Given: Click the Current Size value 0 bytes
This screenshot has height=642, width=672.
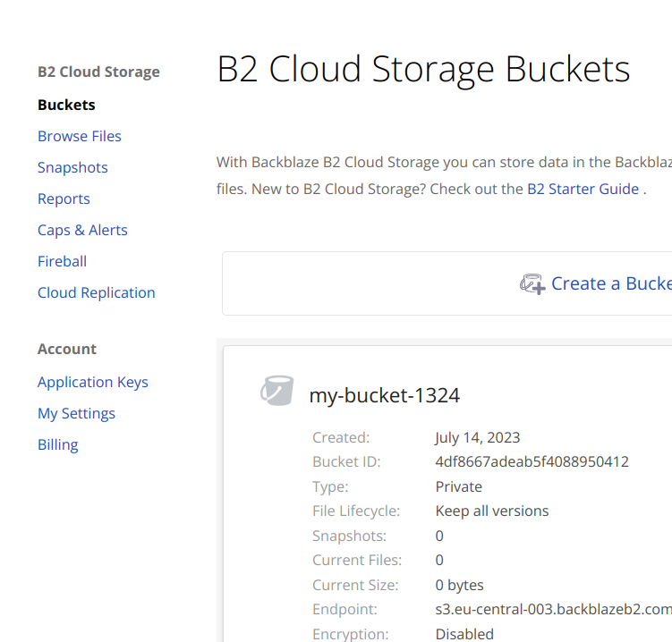Looking at the screenshot, I should (x=459, y=585).
